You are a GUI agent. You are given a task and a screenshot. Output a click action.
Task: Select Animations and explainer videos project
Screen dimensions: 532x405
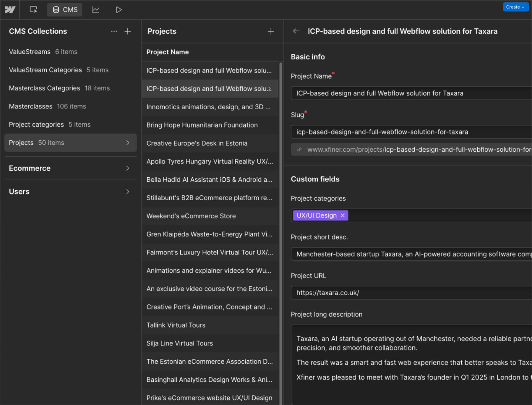[x=210, y=270]
